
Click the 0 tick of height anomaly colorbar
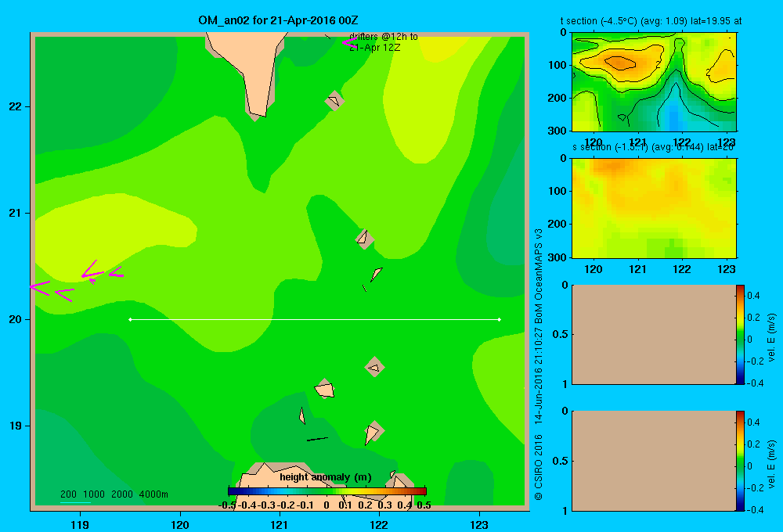[x=327, y=505]
